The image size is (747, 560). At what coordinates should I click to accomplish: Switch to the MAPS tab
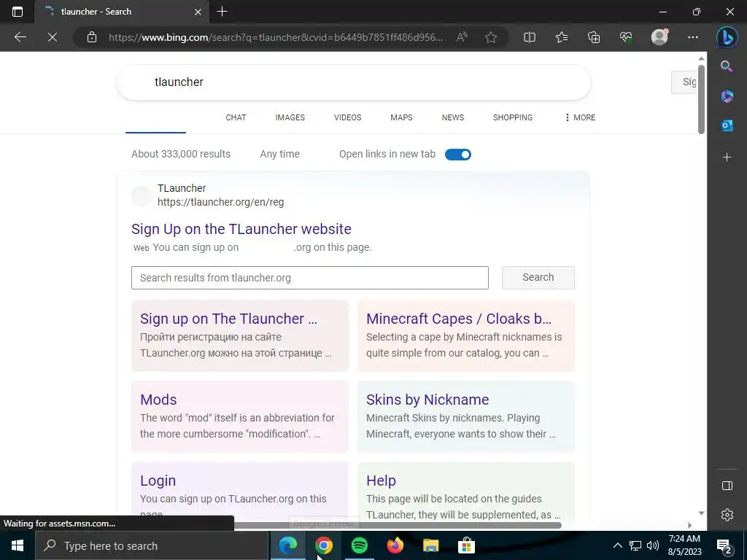pos(401,117)
